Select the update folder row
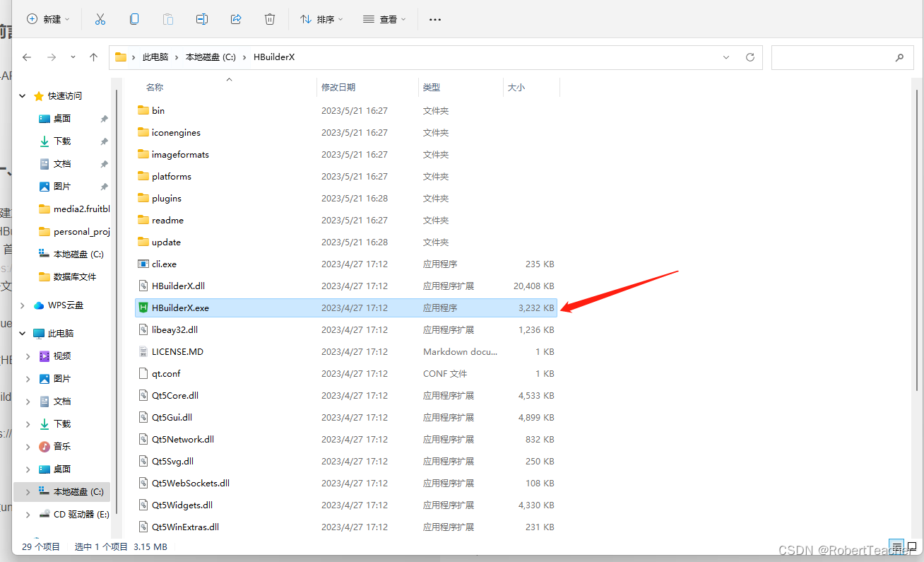924x562 pixels. click(x=346, y=242)
